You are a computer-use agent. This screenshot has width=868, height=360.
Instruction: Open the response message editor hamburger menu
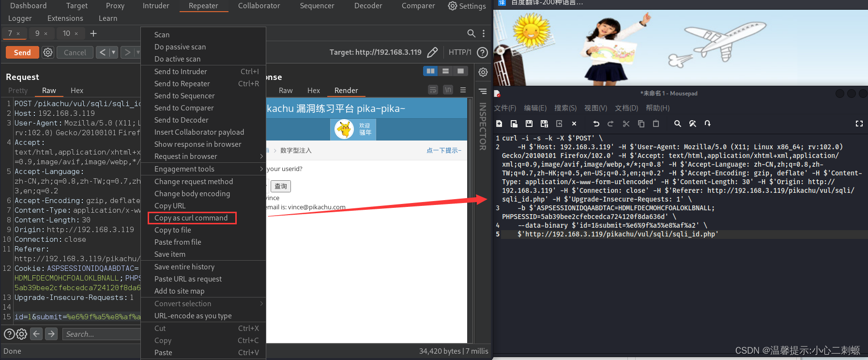(x=463, y=90)
